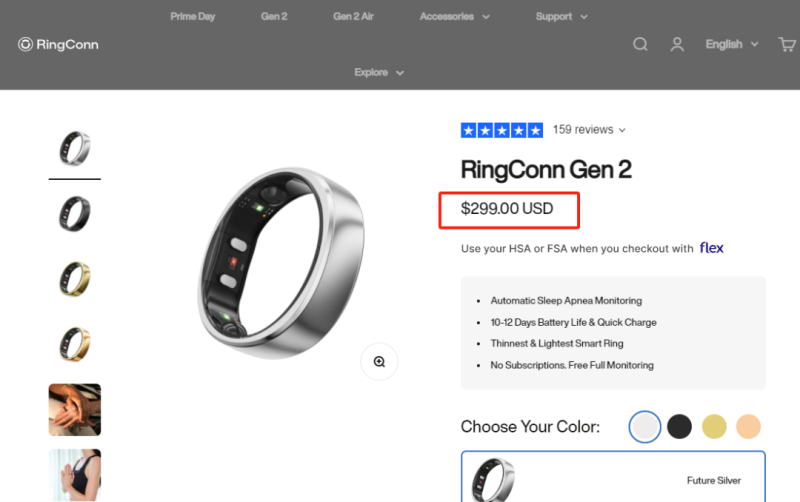Expand the Accessories dropdown menu
Viewport: 800px width, 502px height.
[454, 16]
